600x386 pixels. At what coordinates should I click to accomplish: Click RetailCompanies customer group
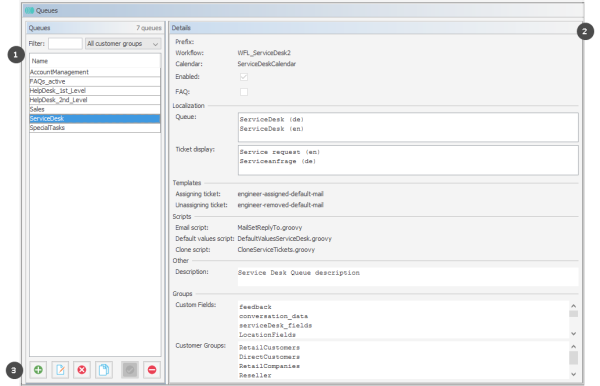269,366
